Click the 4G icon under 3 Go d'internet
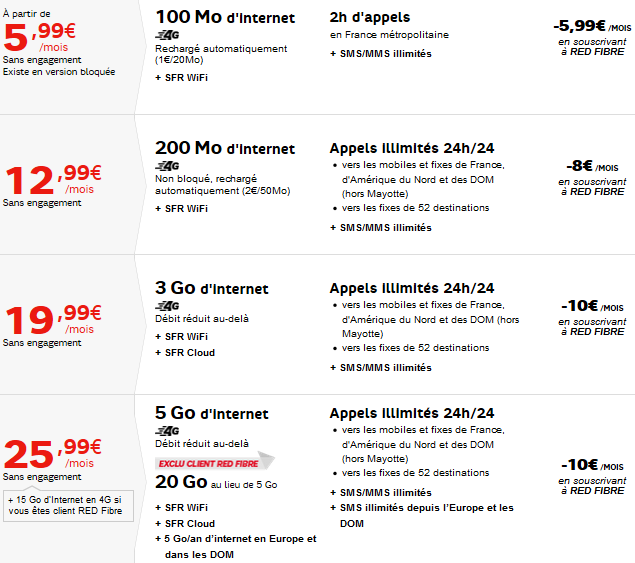Viewport: 635px width, 563px height. pos(167,306)
